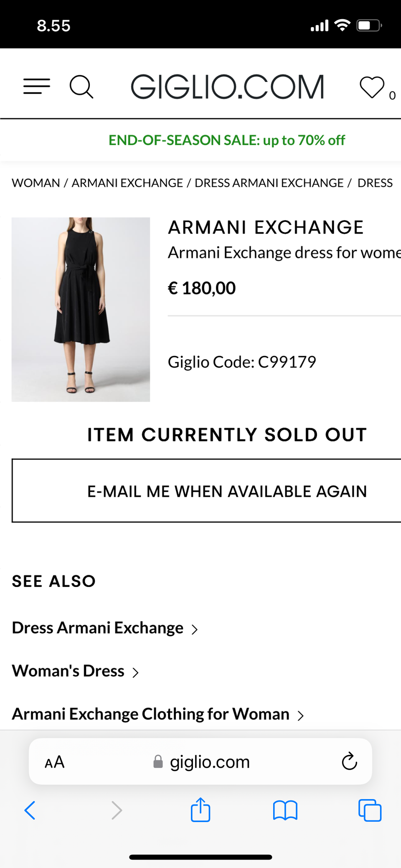This screenshot has height=868, width=401.
Task: Open Safari bookmarks book icon
Action: pyautogui.click(x=285, y=810)
